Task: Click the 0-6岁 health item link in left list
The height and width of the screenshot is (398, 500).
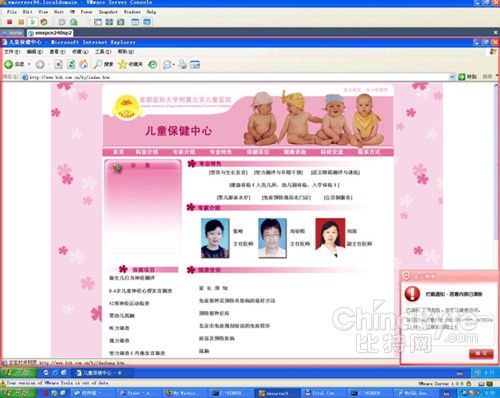Action: tap(140, 291)
